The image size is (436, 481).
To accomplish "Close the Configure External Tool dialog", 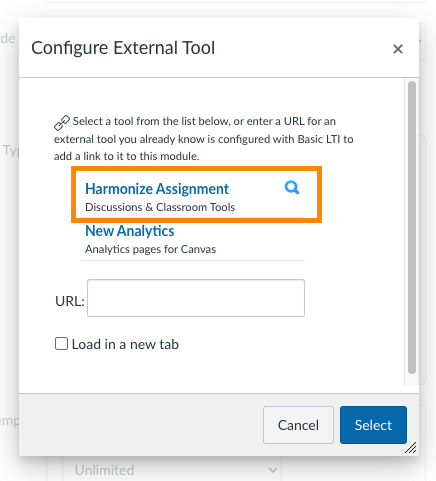I will [398, 49].
